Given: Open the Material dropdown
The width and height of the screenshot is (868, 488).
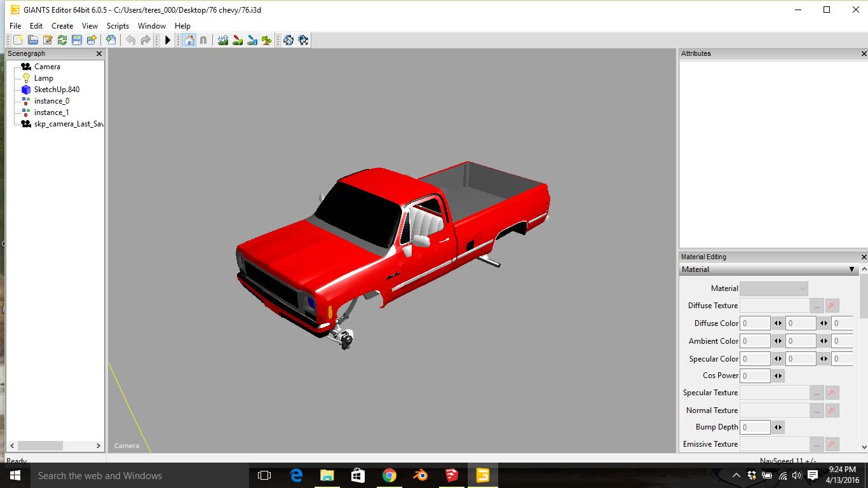Looking at the screenshot, I should click(774, 288).
